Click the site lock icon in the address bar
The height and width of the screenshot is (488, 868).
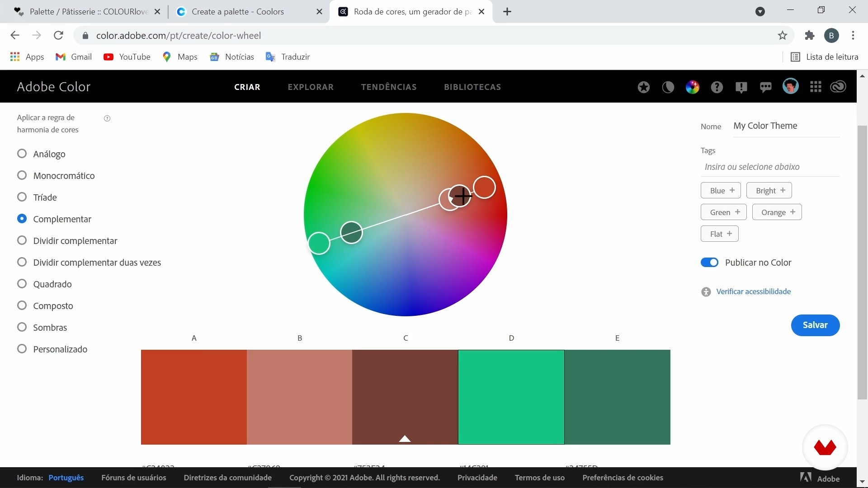tap(85, 35)
